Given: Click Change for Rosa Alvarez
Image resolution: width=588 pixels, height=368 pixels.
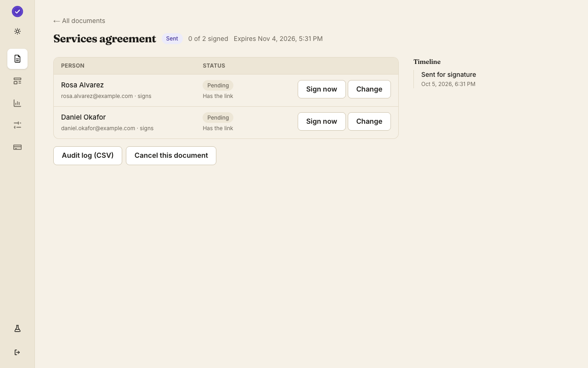Looking at the screenshot, I should point(369,89).
